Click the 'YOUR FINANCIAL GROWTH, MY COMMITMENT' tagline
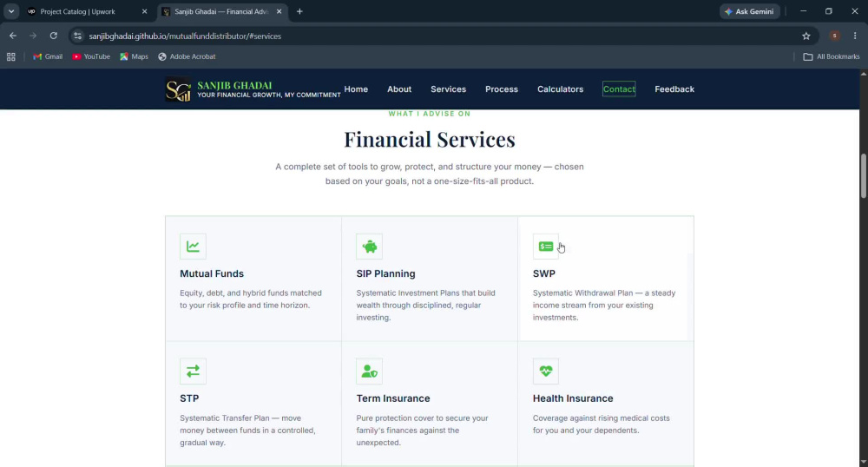 click(269, 95)
